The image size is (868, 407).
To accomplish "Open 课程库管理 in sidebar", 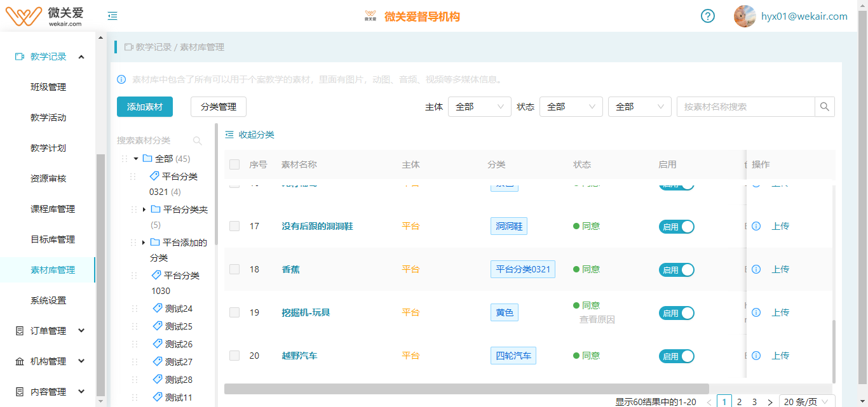I will (53, 209).
